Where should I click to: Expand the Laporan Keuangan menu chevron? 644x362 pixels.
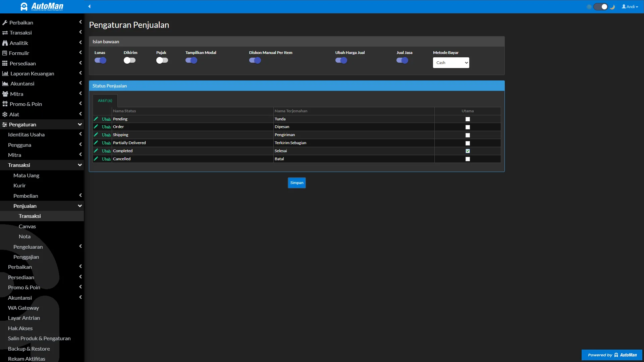[80, 73]
